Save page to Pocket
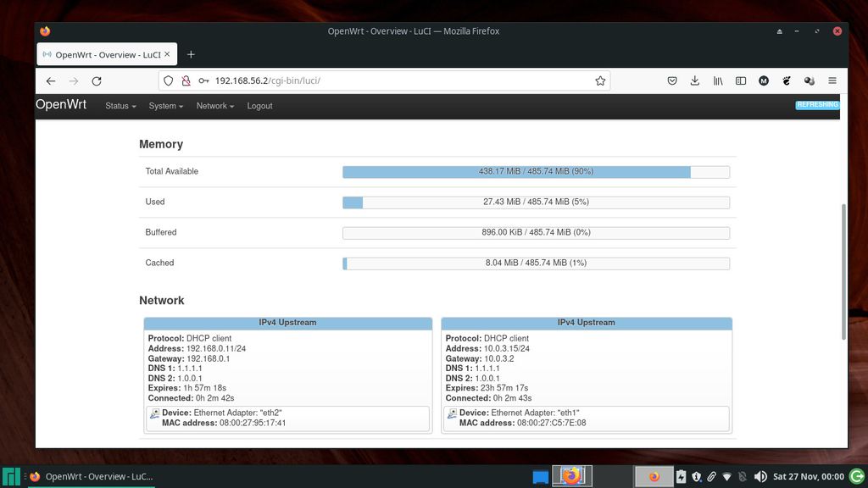868x488 pixels. pos(672,80)
